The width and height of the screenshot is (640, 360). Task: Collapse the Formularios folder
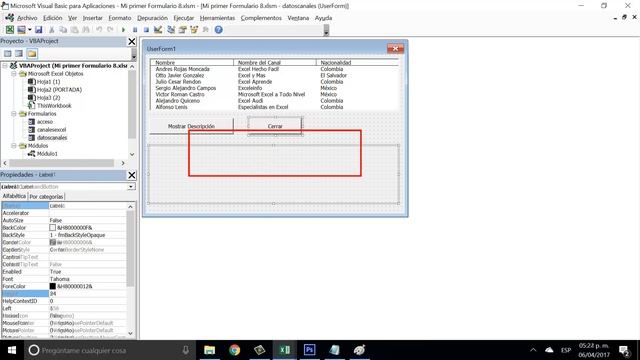tap(13, 113)
